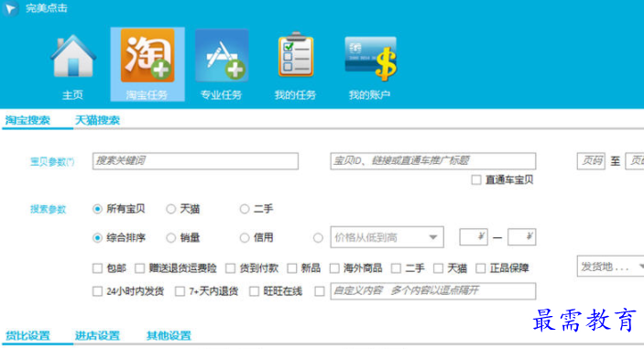Check 货到付款 checkbox

click(231, 268)
